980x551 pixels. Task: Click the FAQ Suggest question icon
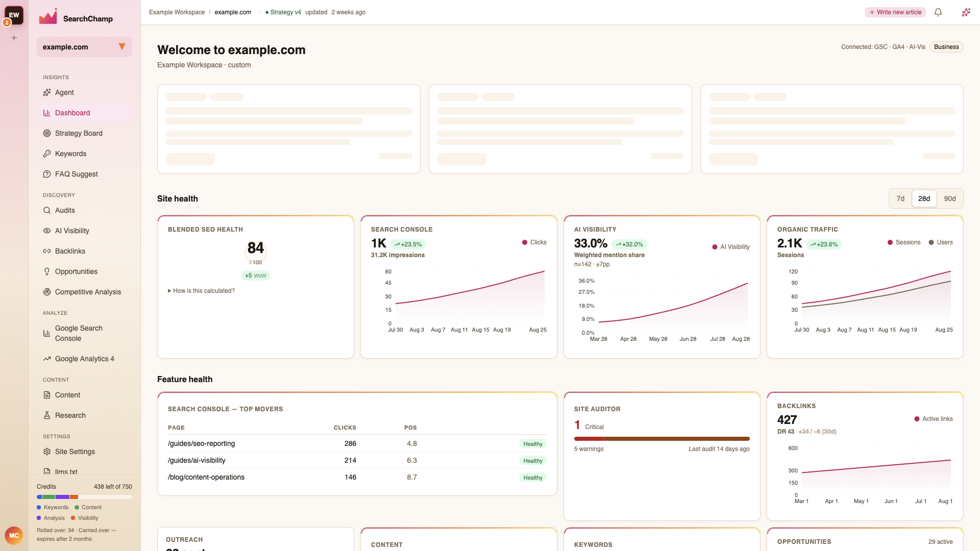click(47, 174)
